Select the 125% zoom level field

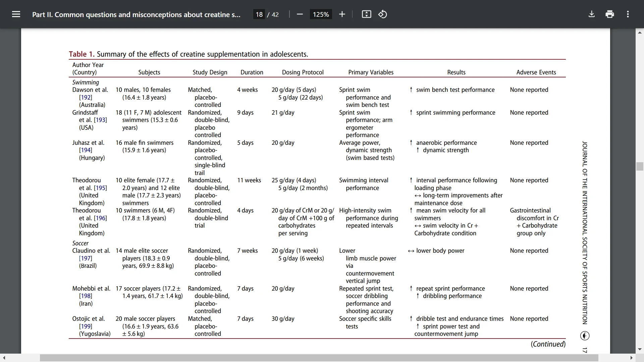click(321, 14)
